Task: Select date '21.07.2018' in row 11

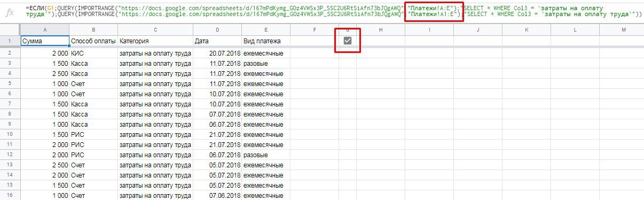Action: (217, 144)
